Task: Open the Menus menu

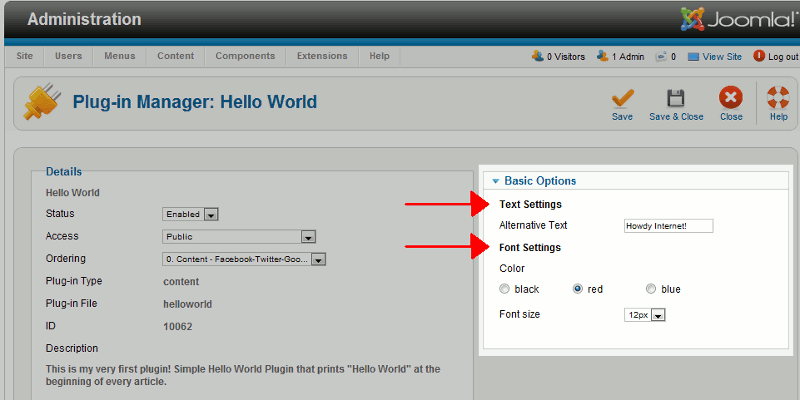Action: point(120,56)
